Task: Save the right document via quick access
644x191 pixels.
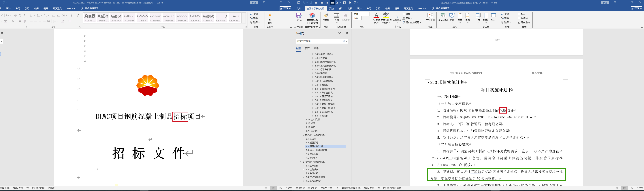Action: 298,3
